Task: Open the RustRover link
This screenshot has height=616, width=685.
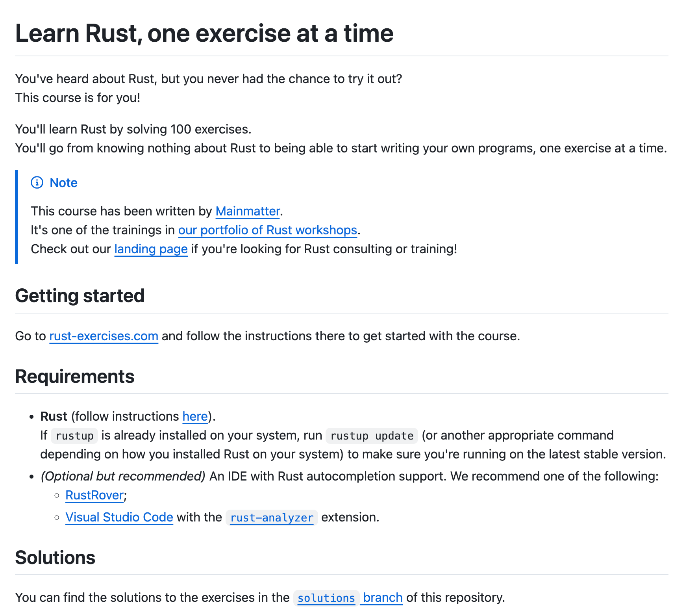Action: click(94, 495)
